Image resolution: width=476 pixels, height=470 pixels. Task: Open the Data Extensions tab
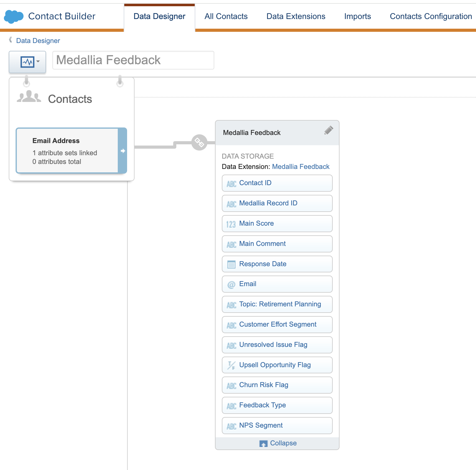tap(296, 17)
